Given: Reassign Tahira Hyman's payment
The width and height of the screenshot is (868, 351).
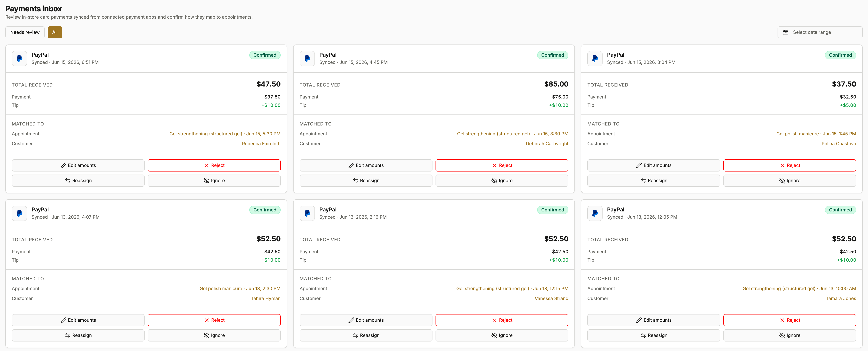Looking at the screenshot, I should point(78,335).
